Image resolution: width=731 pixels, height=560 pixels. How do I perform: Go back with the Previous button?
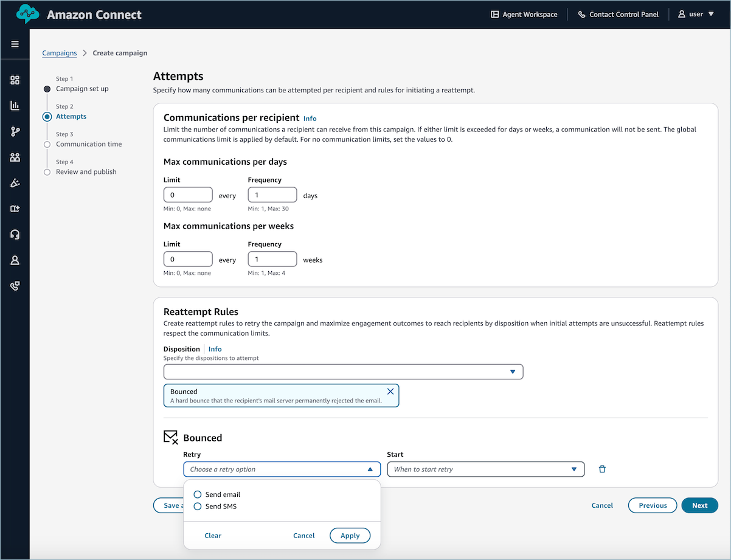pos(653,505)
